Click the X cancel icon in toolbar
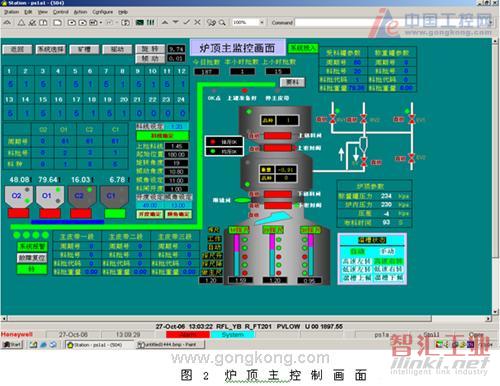This screenshot has width=500, height=386. pyautogui.click(x=198, y=22)
